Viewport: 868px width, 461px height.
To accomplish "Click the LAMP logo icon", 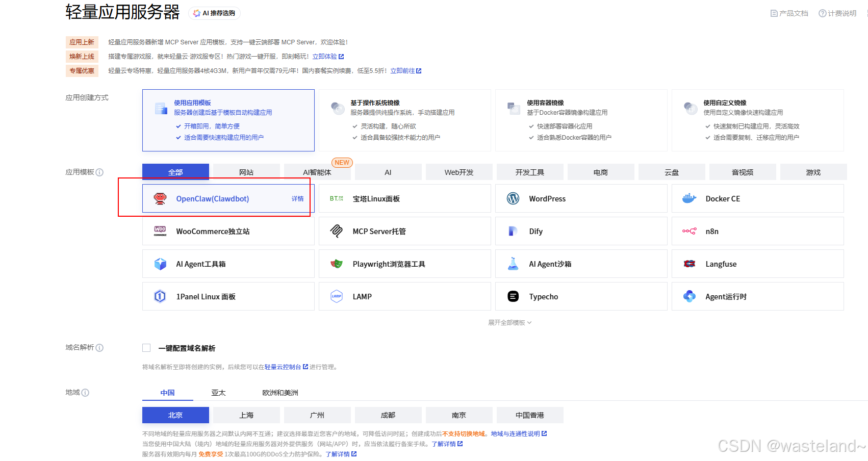I will click(x=337, y=296).
